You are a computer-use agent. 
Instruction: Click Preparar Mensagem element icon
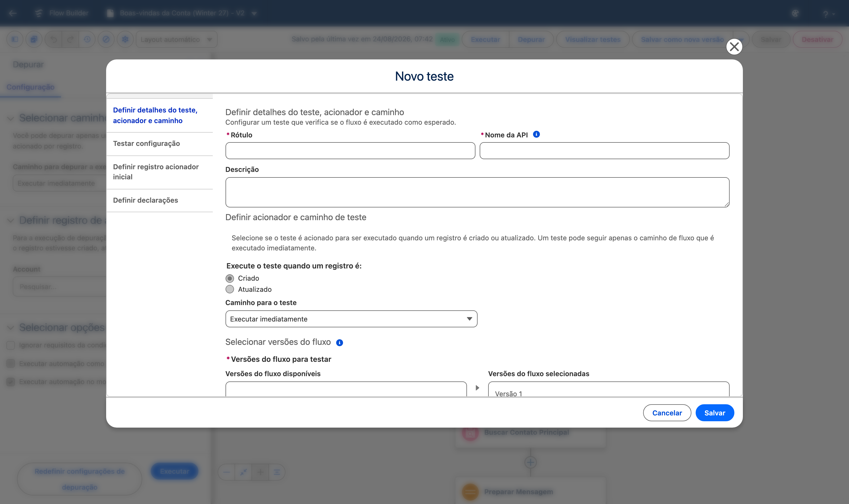(x=470, y=492)
